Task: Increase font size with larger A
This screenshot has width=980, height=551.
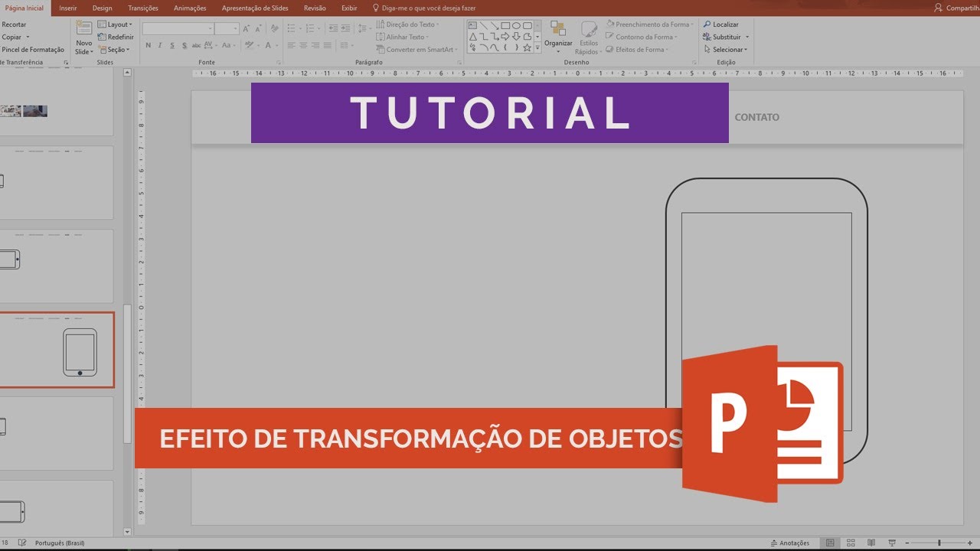Action: 247,28
